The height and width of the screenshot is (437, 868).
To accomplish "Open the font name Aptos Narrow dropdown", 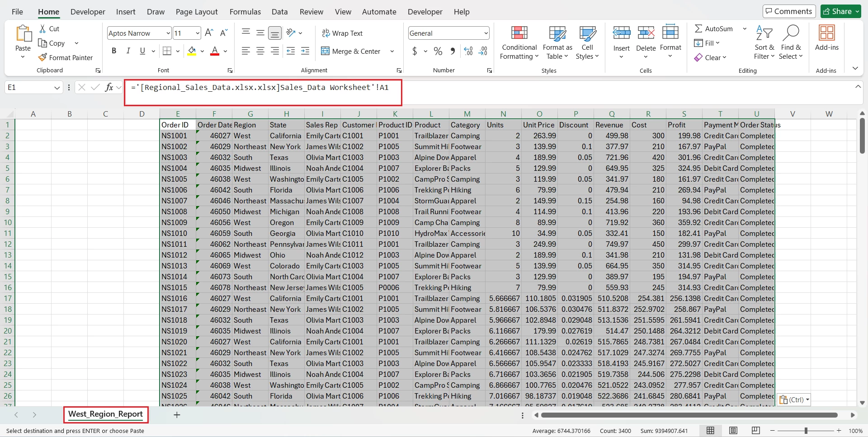I will click(168, 33).
